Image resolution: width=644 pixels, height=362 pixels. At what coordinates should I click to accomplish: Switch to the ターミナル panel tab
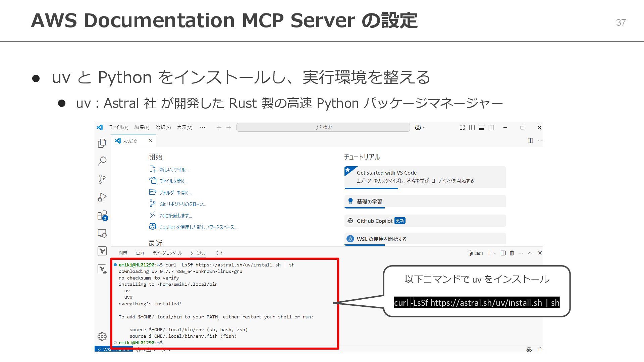pos(198,253)
